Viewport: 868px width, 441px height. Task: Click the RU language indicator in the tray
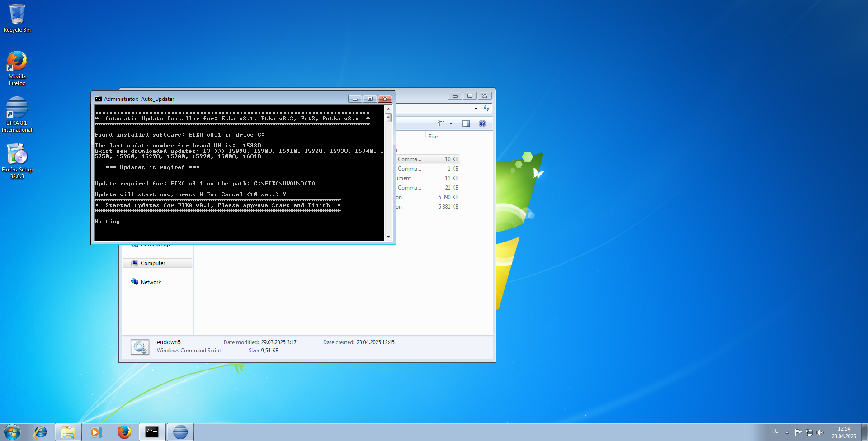775,431
